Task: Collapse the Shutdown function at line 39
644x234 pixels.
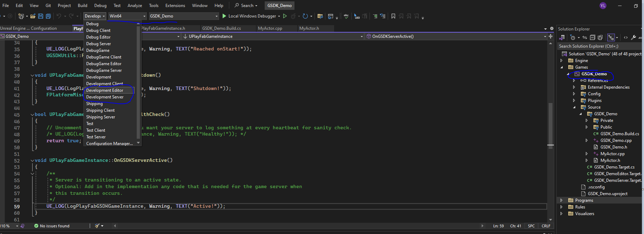Action: click(32, 75)
